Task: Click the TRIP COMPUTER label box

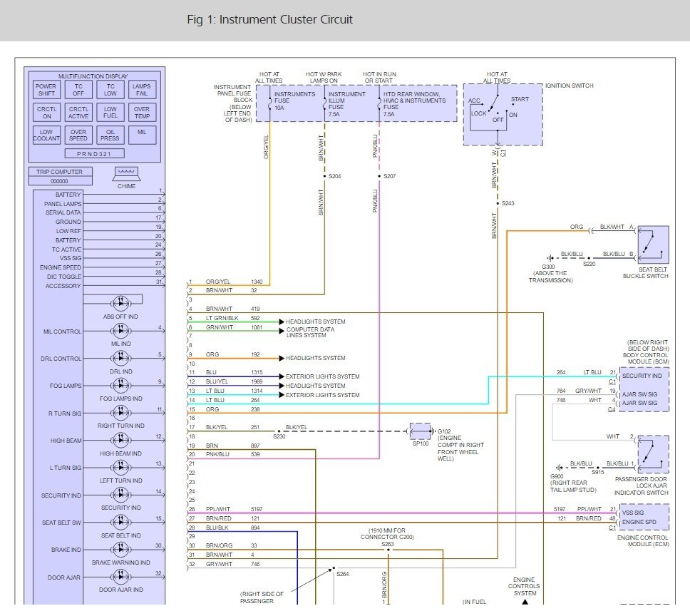Action: tap(61, 172)
